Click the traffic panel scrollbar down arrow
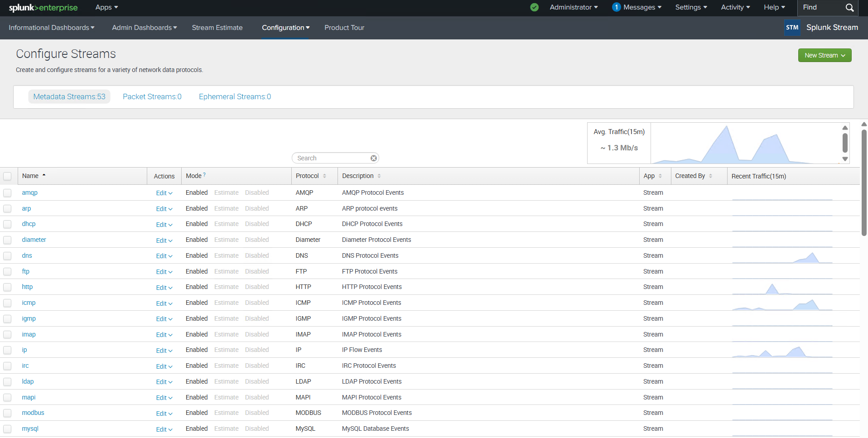This screenshot has width=868, height=438. [845, 159]
